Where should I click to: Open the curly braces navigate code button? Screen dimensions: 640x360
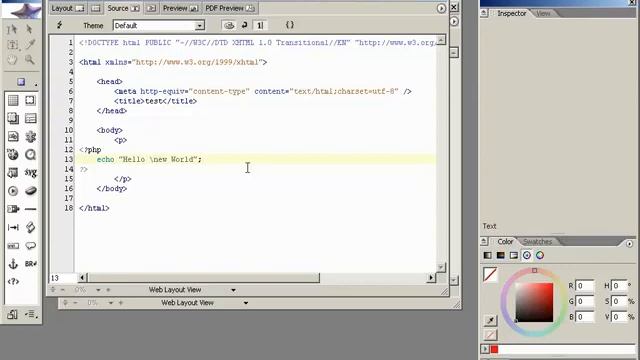289,25
